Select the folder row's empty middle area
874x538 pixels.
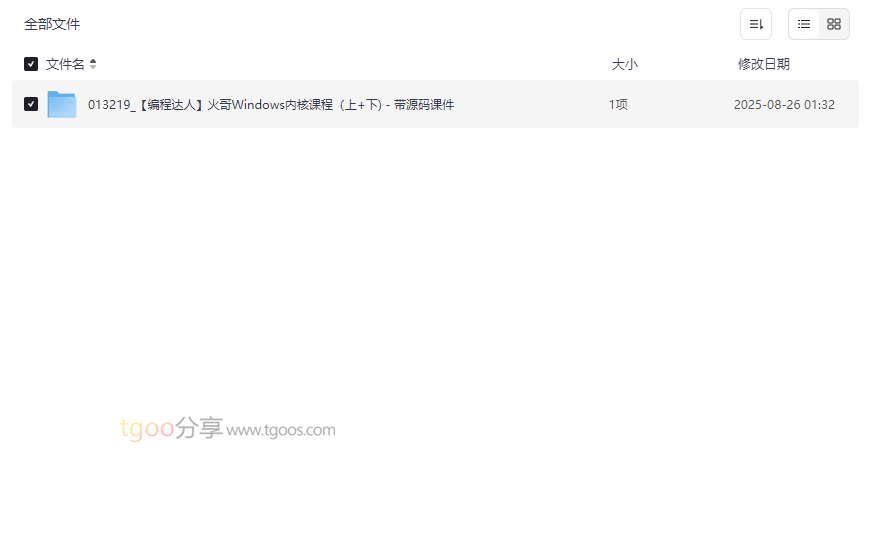530,104
